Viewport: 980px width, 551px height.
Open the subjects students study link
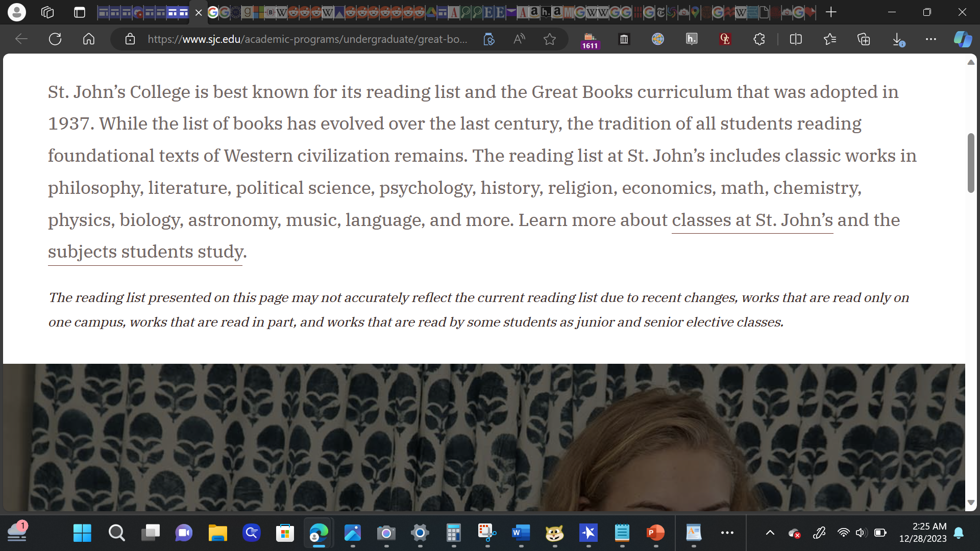(145, 252)
